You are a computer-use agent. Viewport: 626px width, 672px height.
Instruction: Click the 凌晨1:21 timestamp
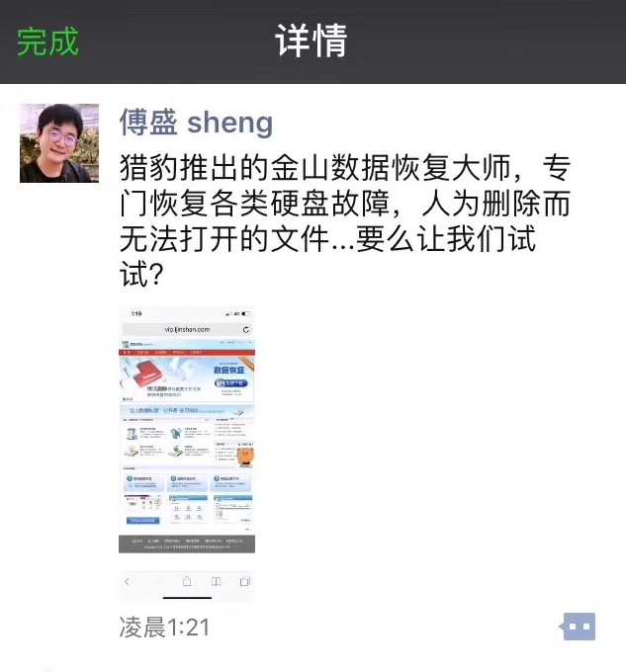coord(164,627)
